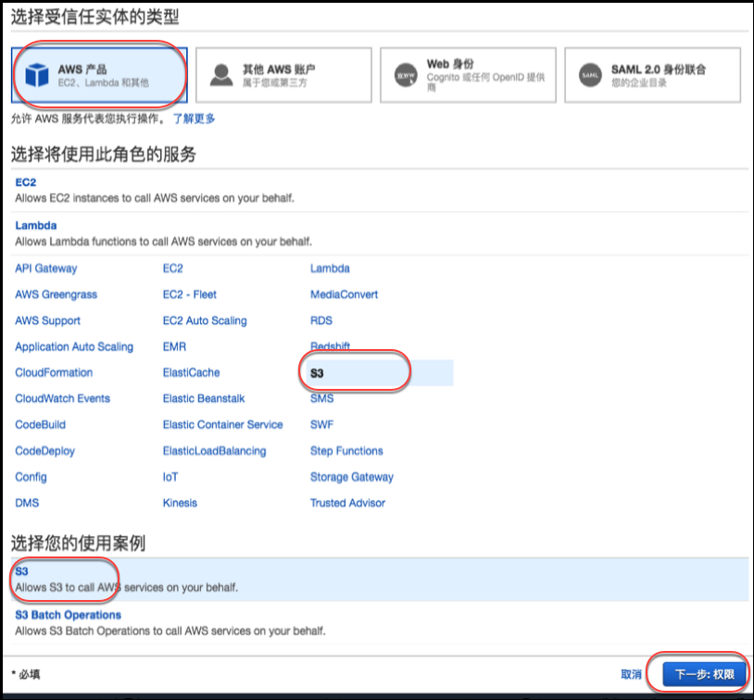Viewport: 754px width, 700px height.
Task: Pick API Gateway as the service
Action: click(46, 269)
